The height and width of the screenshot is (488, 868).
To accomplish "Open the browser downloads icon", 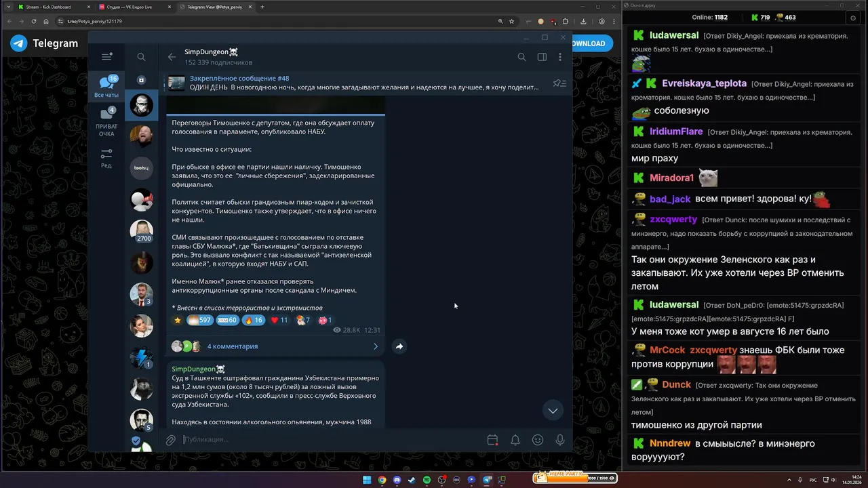I will (x=583, y=21).
